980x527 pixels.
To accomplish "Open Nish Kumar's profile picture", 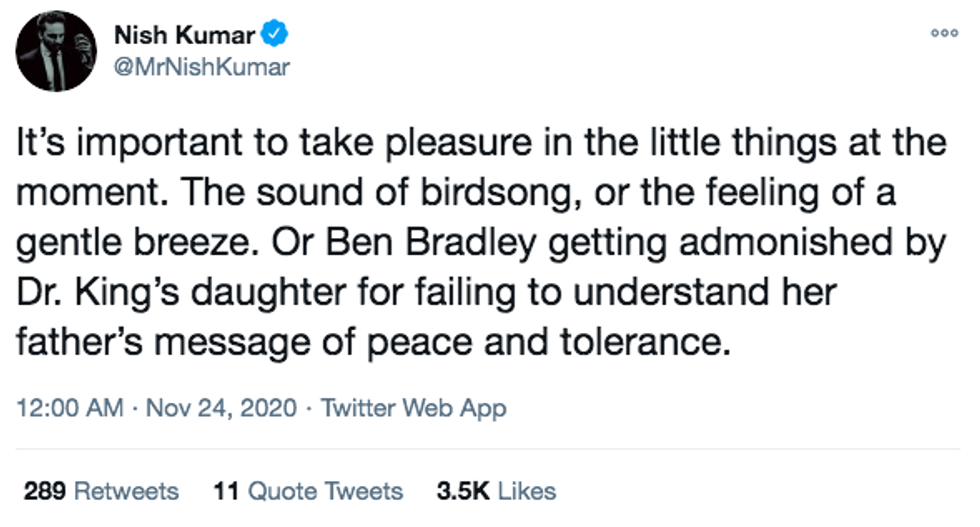I will click(57, 53).
